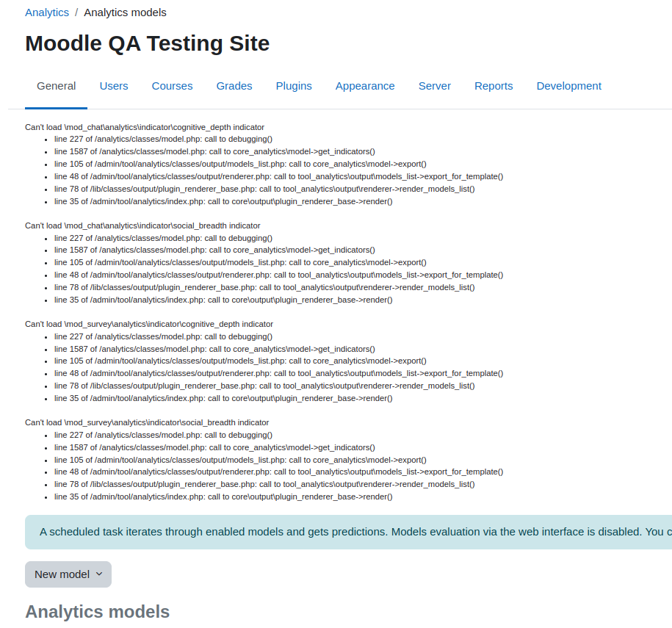Click the mod_chat cognitive_depth error message

tap(145, 127)
